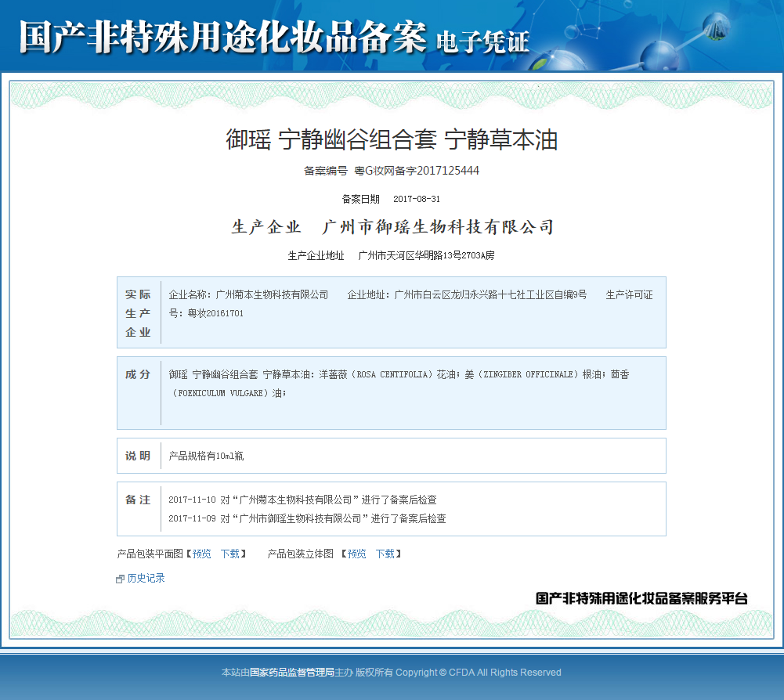Viewport: 784px width, 700px height.
Task: Preview the 产品包装立体图 image
Action: tap(356, 554)
